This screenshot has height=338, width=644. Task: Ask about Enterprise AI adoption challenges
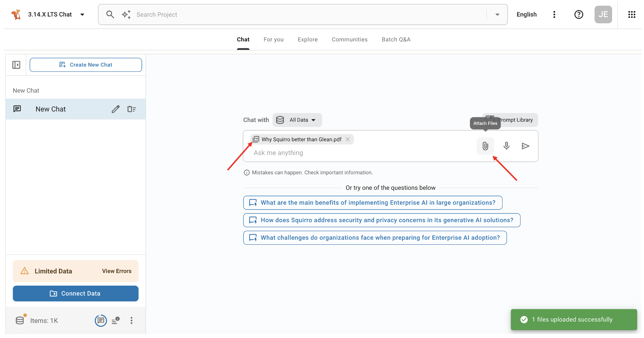point(375,238)
